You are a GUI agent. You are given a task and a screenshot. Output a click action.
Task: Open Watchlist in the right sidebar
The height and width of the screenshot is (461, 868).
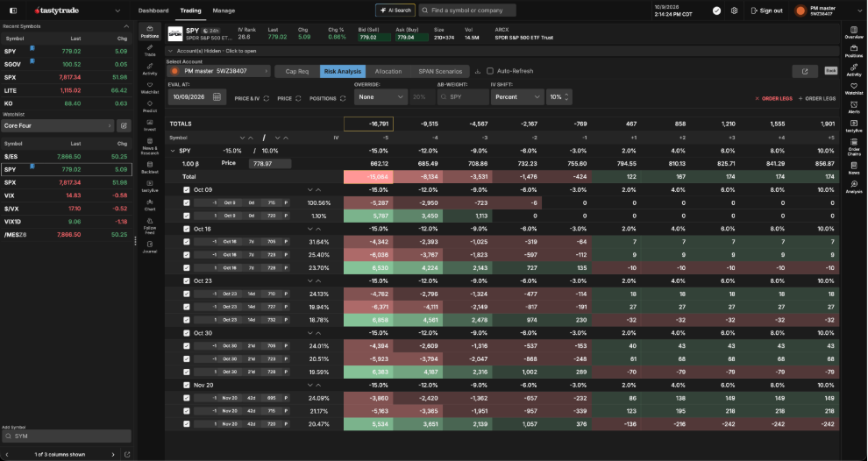pos(854,89)
